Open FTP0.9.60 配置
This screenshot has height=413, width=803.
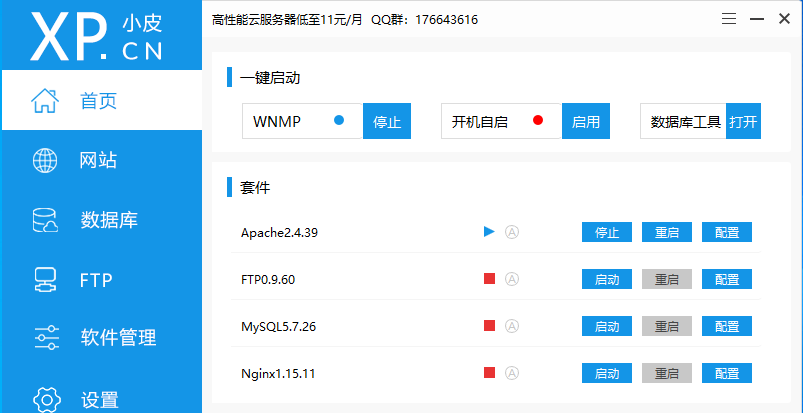(727, 279)
